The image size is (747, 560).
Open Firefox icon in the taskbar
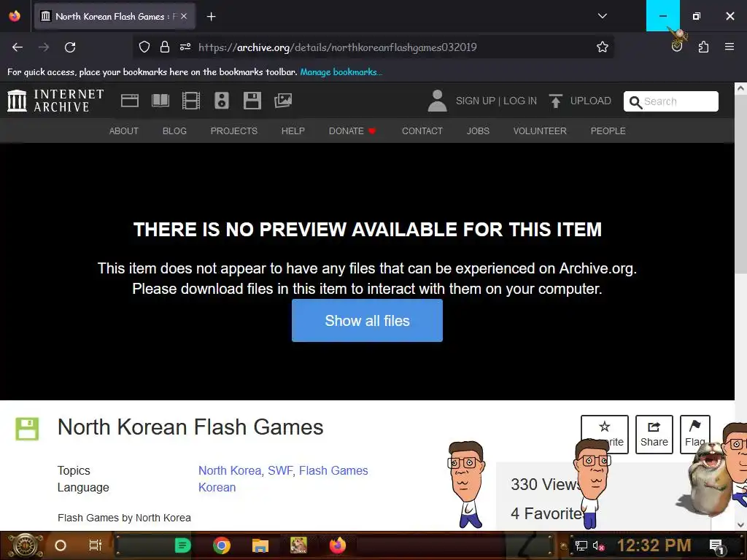tap(337, 545)
